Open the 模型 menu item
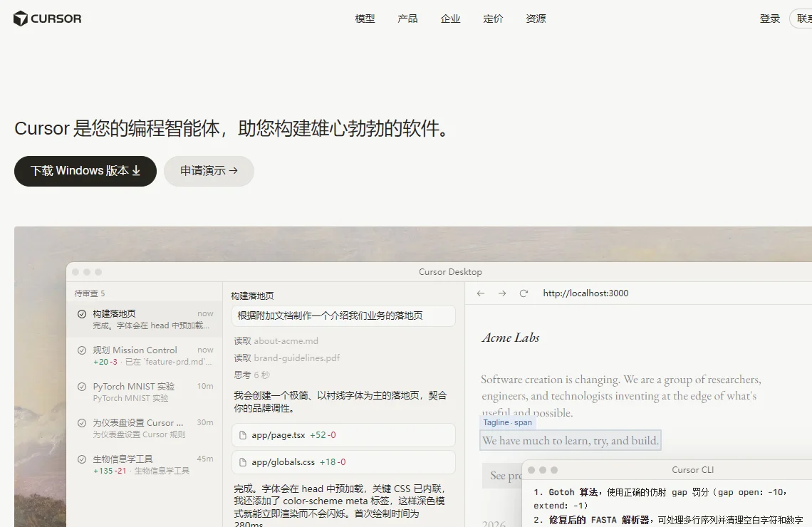Screen dimensions: 812x527 [365, 19]
